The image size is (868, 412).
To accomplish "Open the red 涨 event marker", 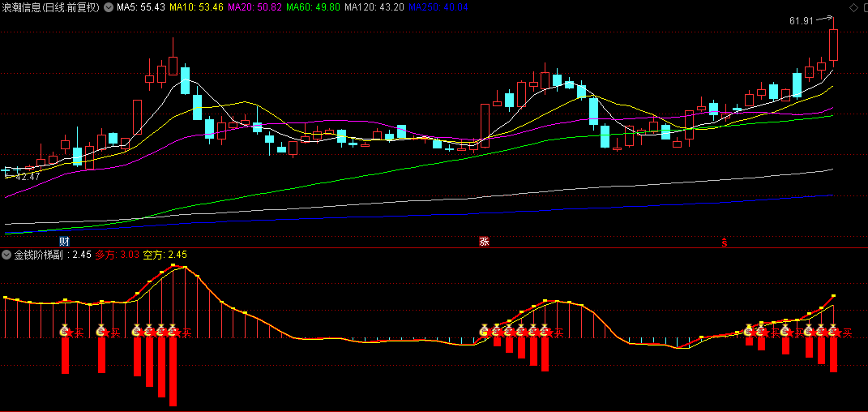I will click(x=485, y=242).
